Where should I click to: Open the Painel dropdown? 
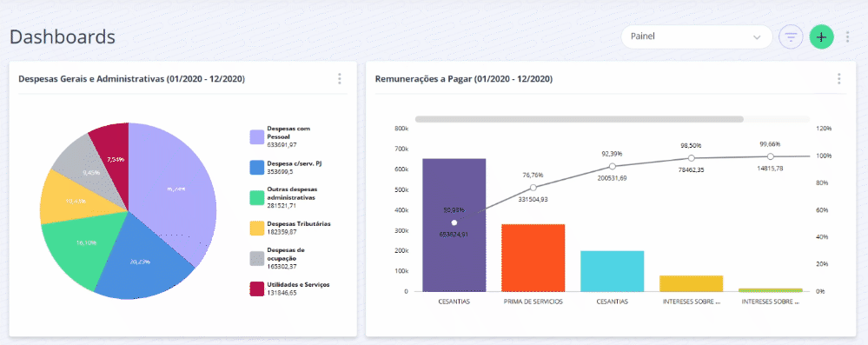click(x=696, y=37)
